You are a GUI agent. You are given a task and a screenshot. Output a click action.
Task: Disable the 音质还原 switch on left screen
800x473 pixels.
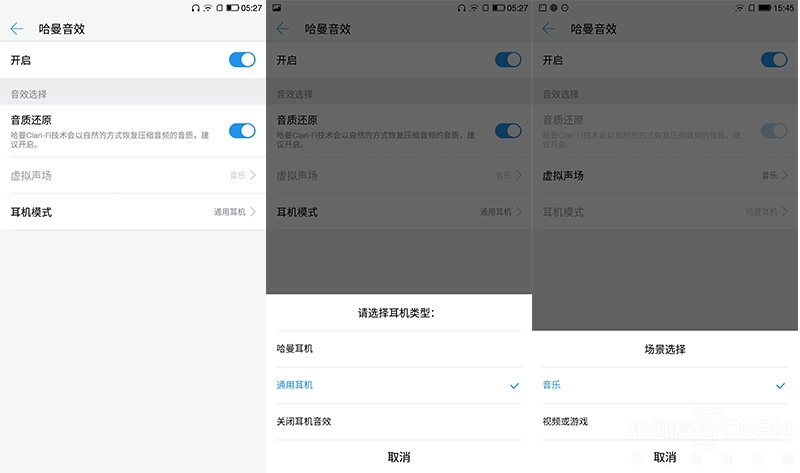click(x=242, y=131)
